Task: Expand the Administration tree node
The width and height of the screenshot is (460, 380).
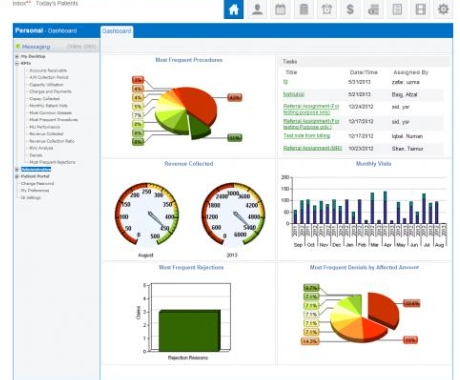Action: 17,169
